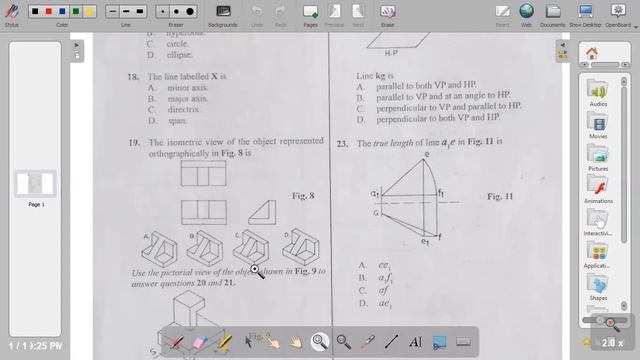The width and height of the screenshot is (640, 360).
Task: Select the Highlighter tool
Action: click(224, 341)
